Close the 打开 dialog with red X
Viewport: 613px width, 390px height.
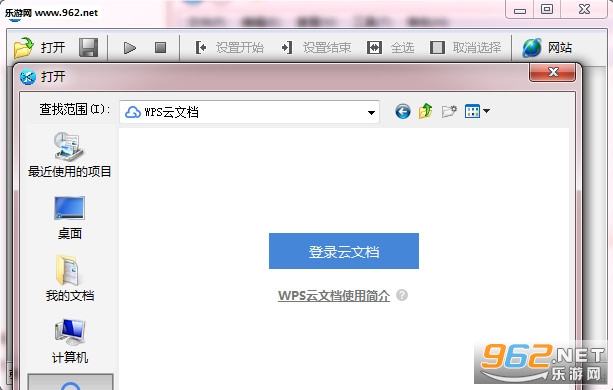pyautogui.click(x=552, y=72)
